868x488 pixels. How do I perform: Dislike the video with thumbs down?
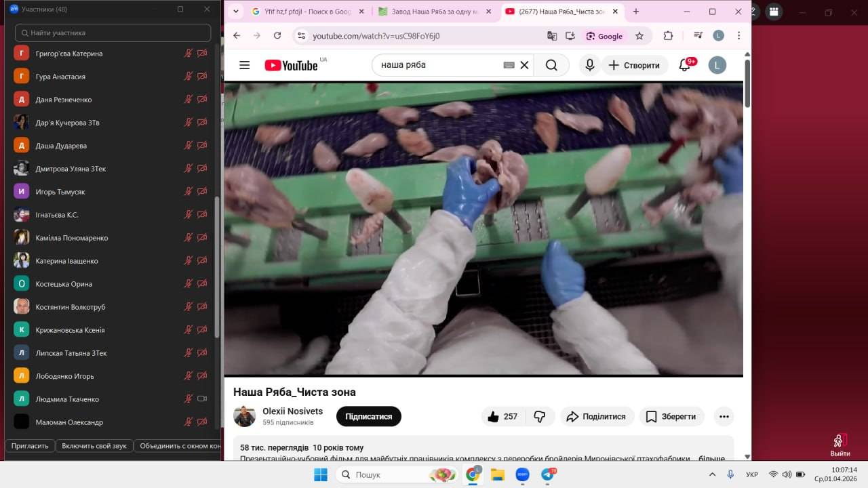click(540, 416)
